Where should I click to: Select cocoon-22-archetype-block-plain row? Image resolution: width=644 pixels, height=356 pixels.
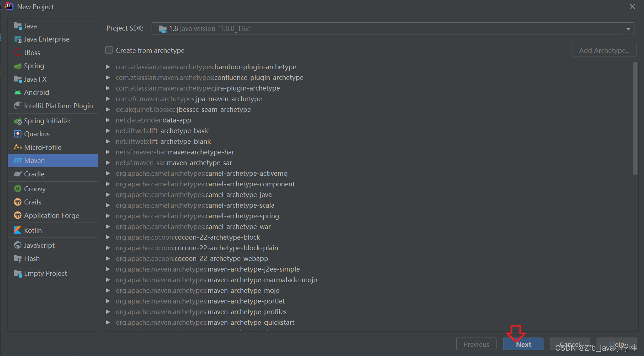coord(368,248)
